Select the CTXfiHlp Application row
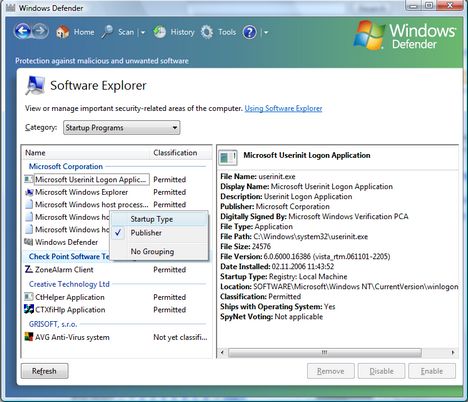 (117, 309)
